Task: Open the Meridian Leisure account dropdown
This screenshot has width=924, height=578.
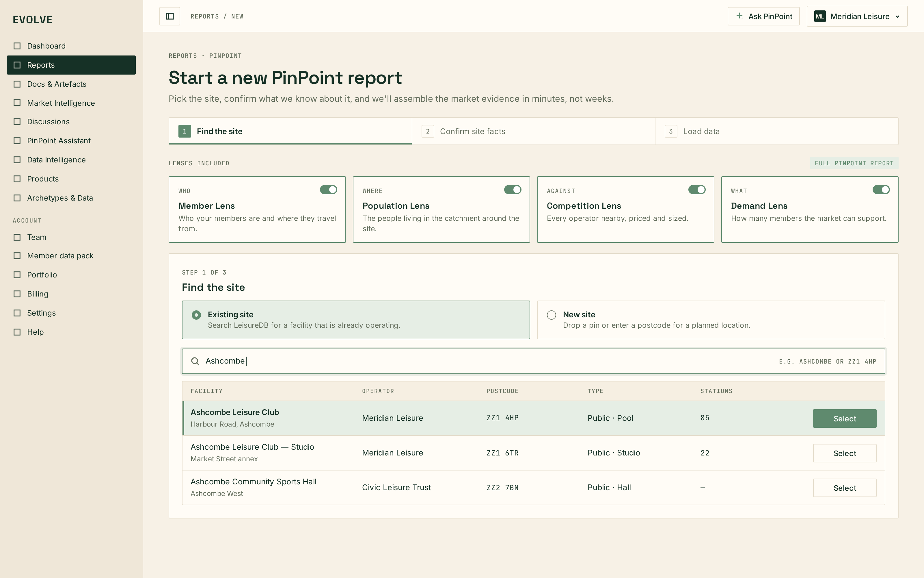Action: click(x=857, y=16)
